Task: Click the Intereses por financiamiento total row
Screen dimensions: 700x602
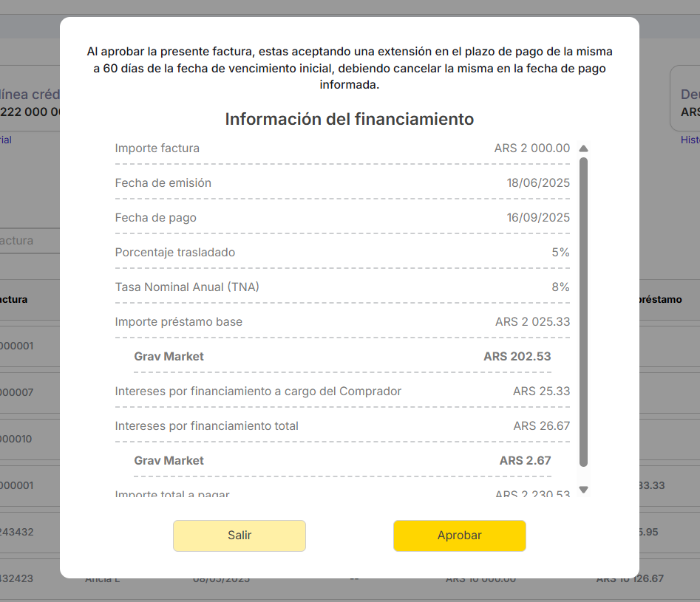Action: click(342, 426)
